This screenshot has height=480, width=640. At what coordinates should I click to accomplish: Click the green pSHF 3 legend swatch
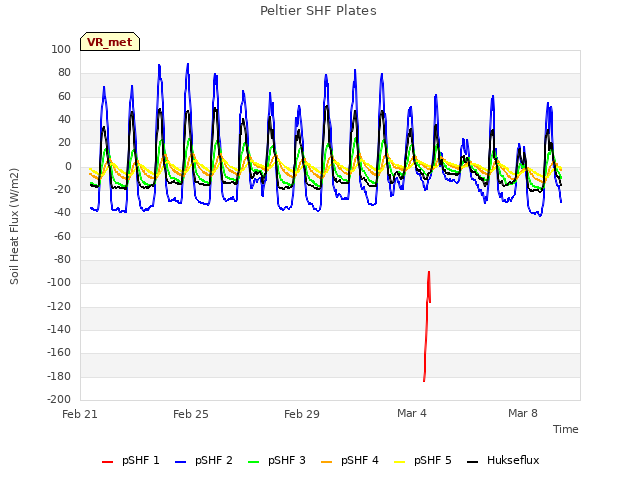[x=253, y=462]
